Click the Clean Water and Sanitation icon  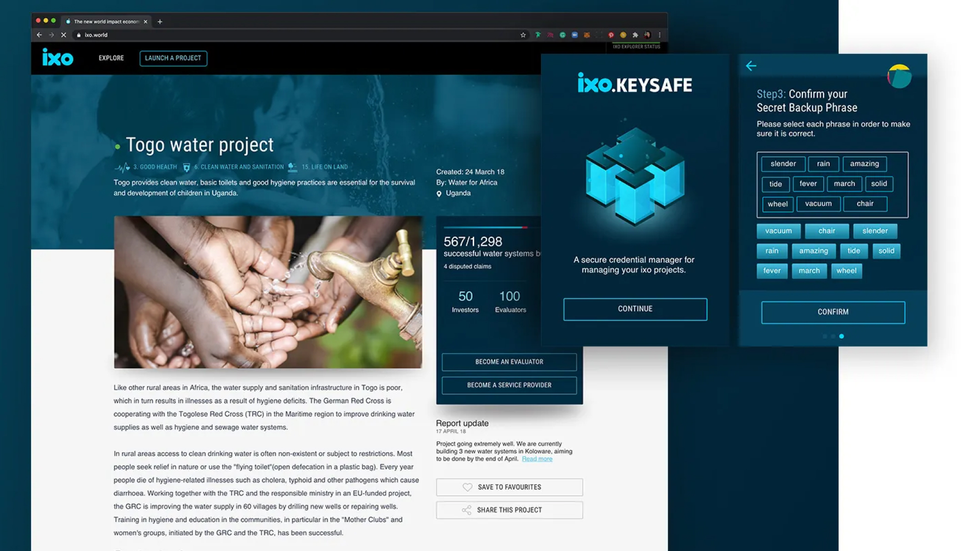click(x=186, y=167)
